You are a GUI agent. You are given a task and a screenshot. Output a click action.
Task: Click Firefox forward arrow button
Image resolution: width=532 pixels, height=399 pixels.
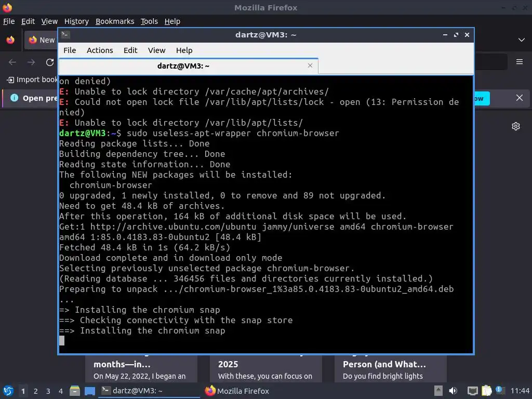coord(31,62)
